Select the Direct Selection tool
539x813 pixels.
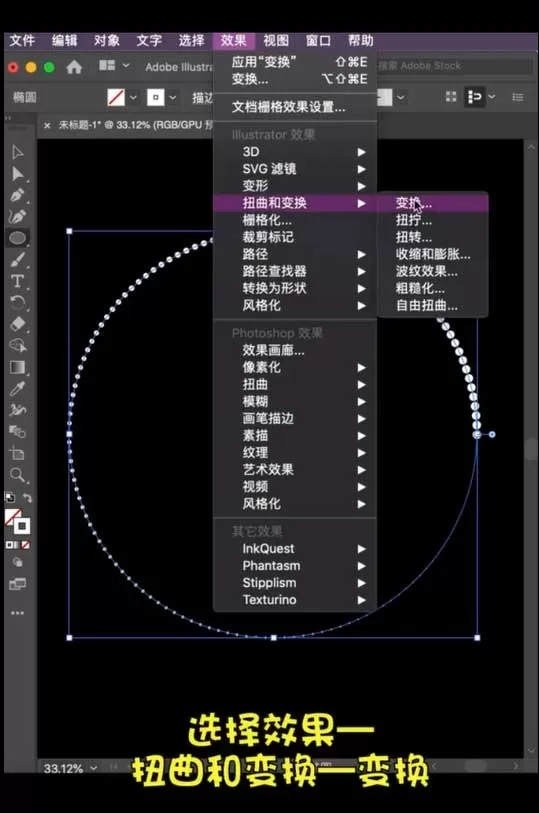(x=18, y=174)
